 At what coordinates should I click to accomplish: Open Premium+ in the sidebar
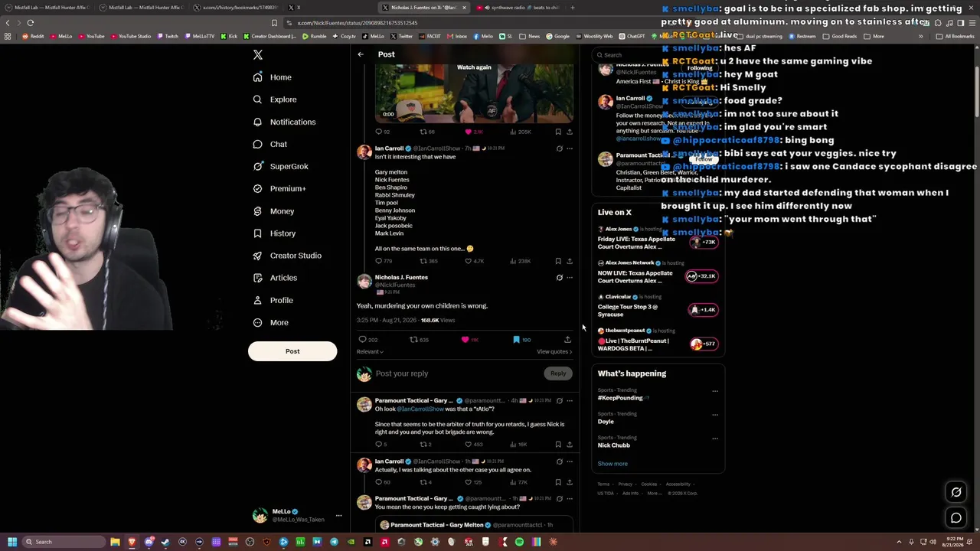[x=279, y=188]
